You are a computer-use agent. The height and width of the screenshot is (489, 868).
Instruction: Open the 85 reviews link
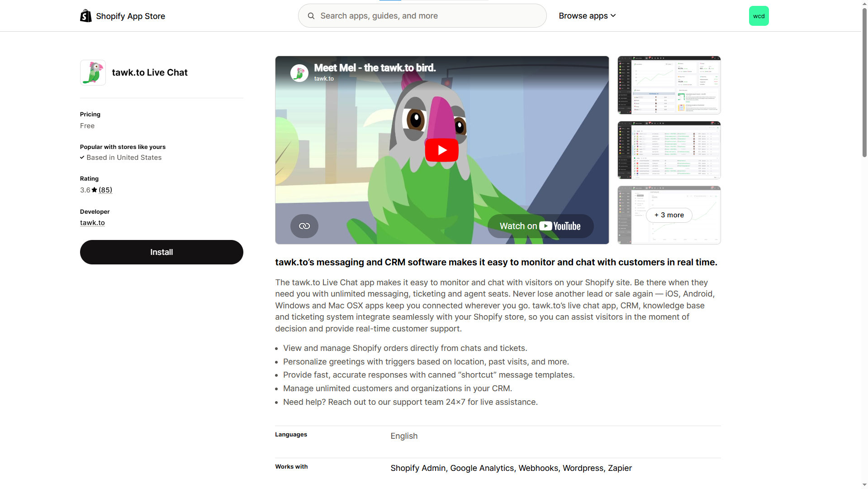click(105, 190)
